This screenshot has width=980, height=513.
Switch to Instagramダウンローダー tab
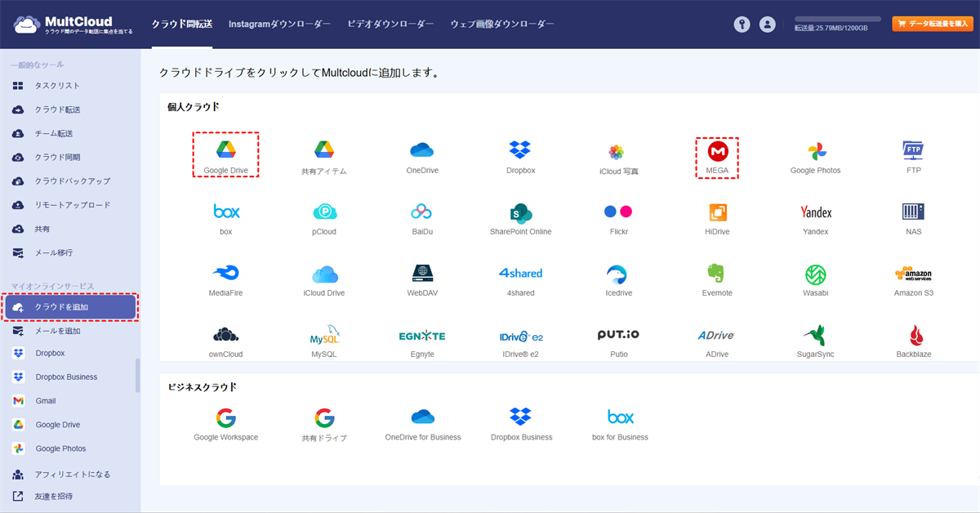(x=280, y=25)
